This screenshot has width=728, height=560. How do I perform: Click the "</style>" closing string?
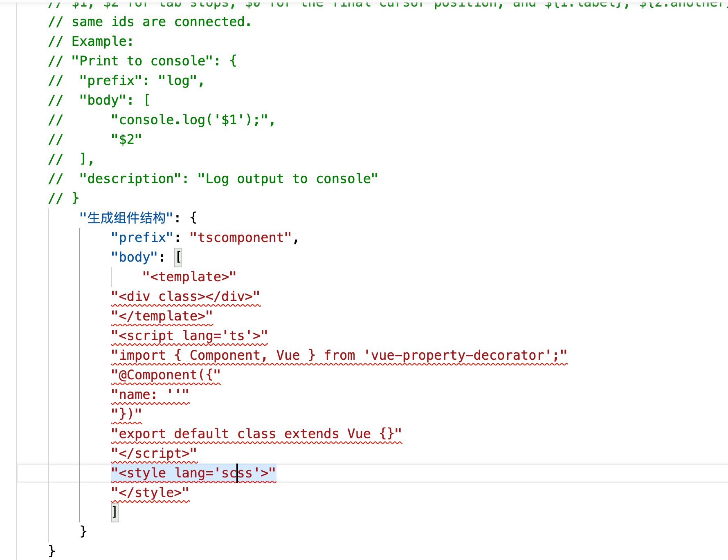click(x=150, y=493)
